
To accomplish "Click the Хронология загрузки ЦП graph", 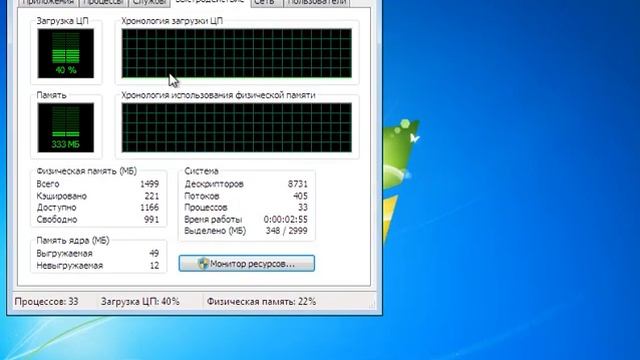I will [236, 53].
